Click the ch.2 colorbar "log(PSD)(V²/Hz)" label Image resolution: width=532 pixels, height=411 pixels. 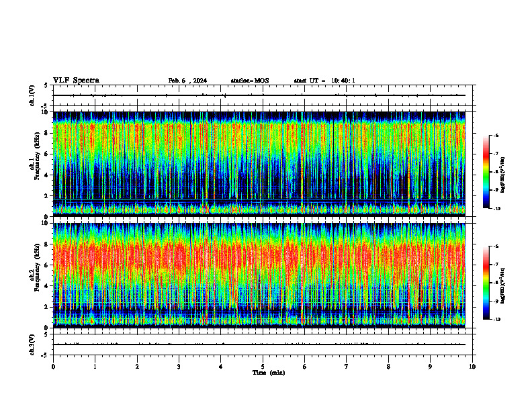click(x=503, y=286)
